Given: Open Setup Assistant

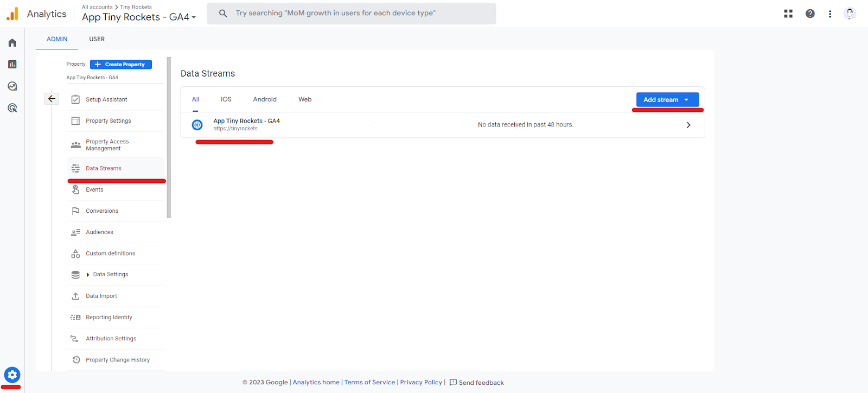Looking at the screenshot, I should [x=116, y=99].
